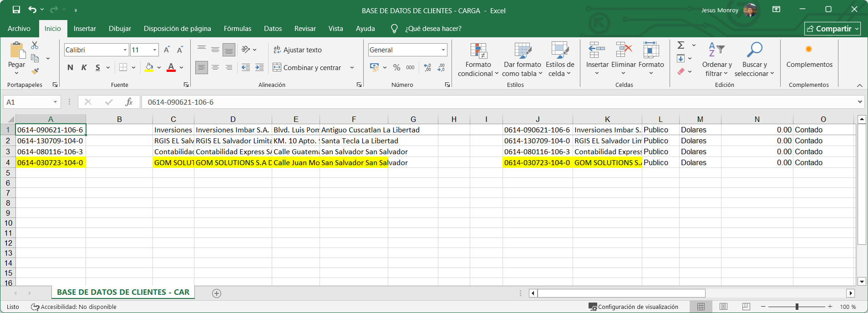868x313 pixels.
Task: Open the Calibri font name dropdown
Action: (125, 50)
